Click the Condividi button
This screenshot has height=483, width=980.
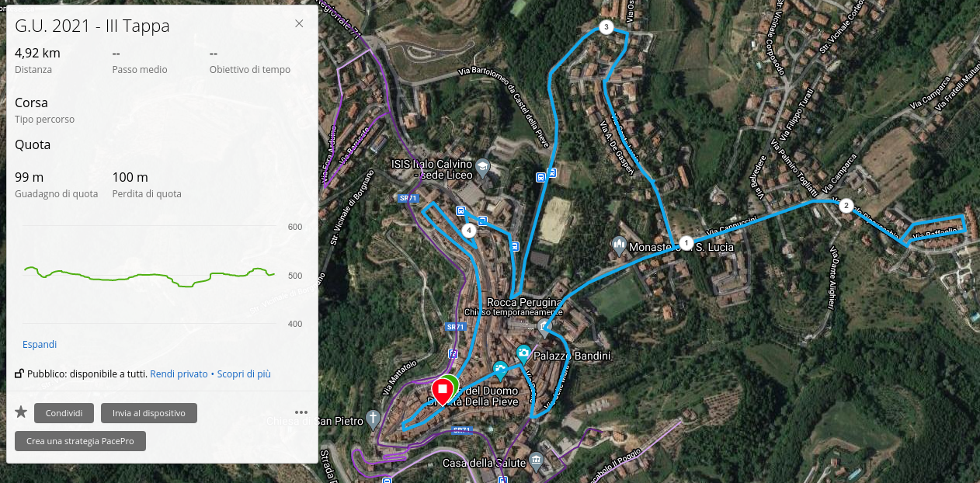click(x=64, y=413)
